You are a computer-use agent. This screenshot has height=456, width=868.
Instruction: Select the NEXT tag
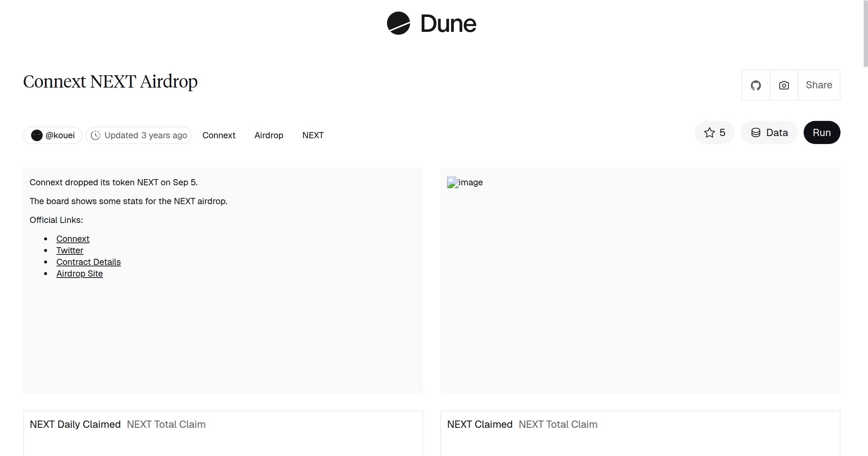(313, 135)
